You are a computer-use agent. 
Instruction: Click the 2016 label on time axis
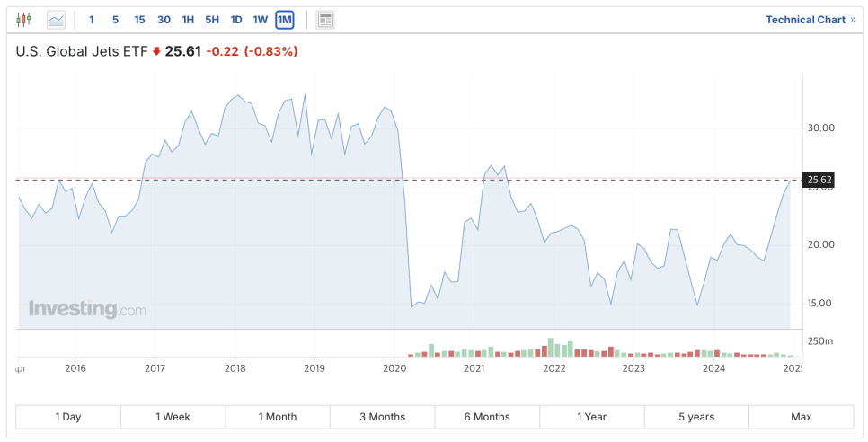pyautogui.click(x=75, y=367)
